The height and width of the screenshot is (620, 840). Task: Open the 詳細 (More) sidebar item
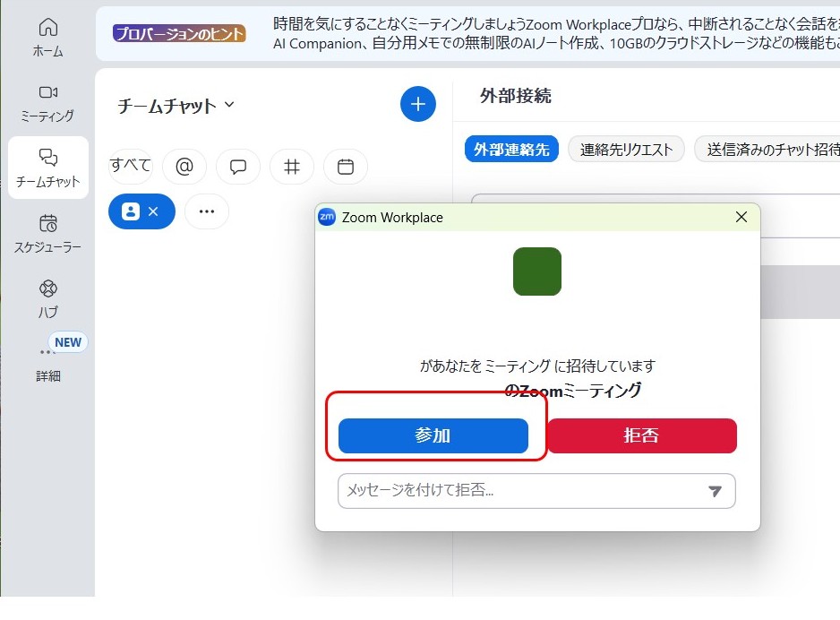click(x=47, y=364)
